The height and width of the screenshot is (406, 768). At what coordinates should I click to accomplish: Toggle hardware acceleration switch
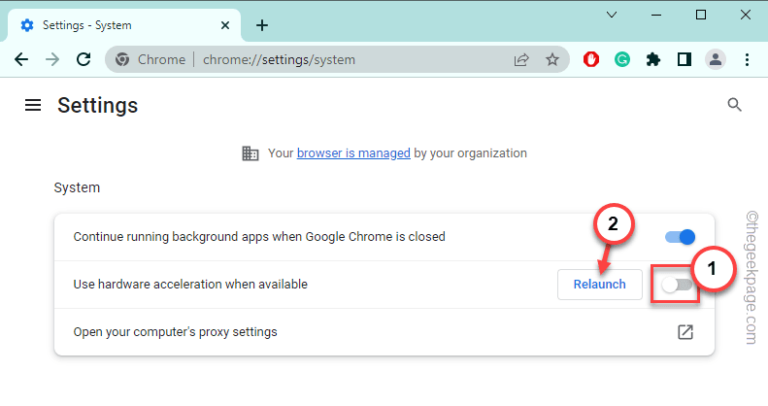(x=676, y=285)
